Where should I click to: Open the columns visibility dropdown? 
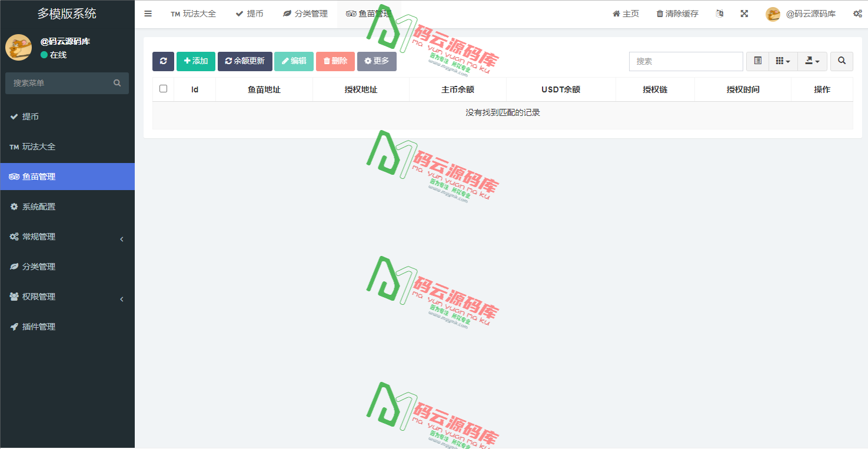coord(783,61)
